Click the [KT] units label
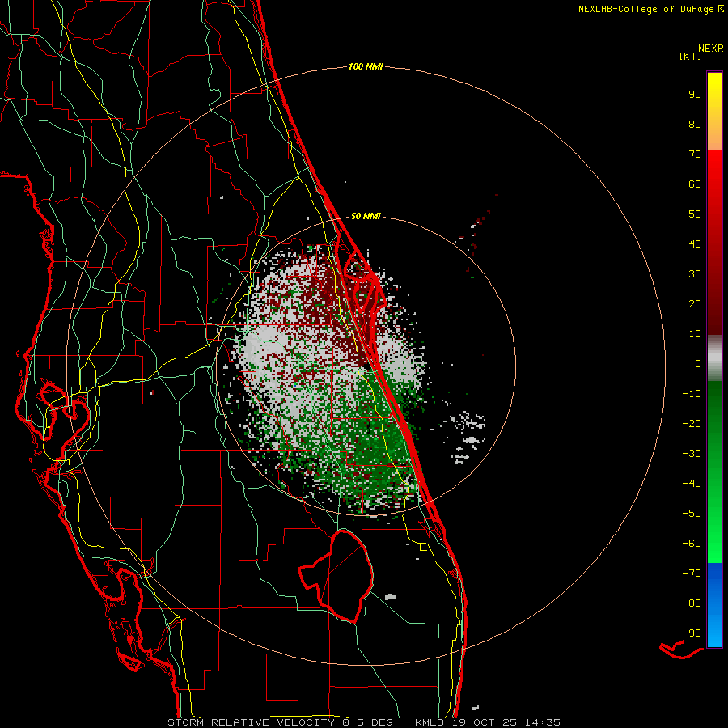 690,56
